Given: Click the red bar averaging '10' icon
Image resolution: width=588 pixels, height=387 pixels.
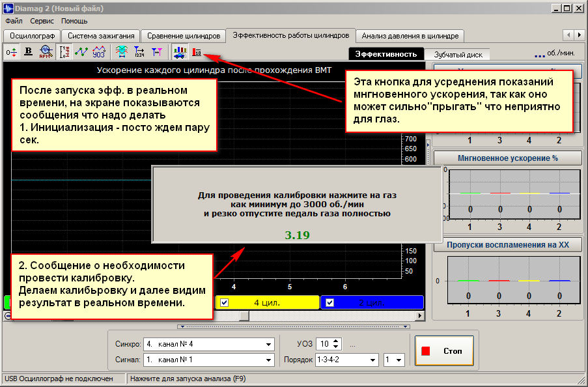Looking at the screenshot, I should point(197,52).
